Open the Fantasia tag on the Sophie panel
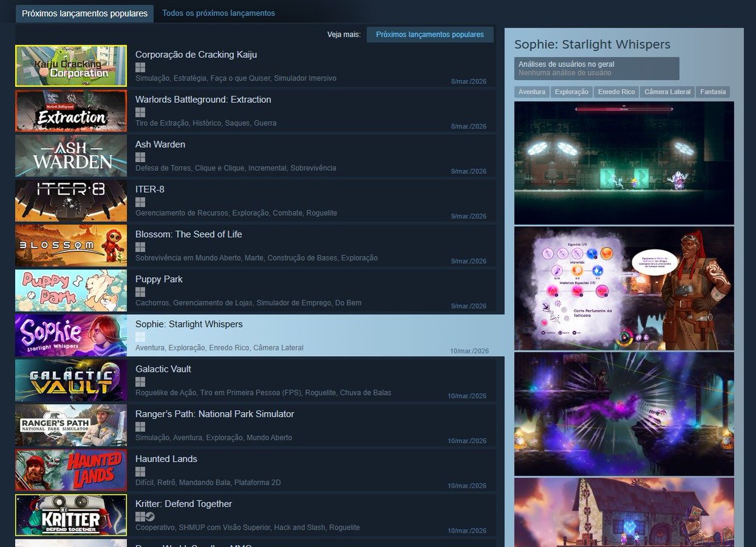Image resolution: width=756 pixels, height=547 pixels. pos(712,91)
